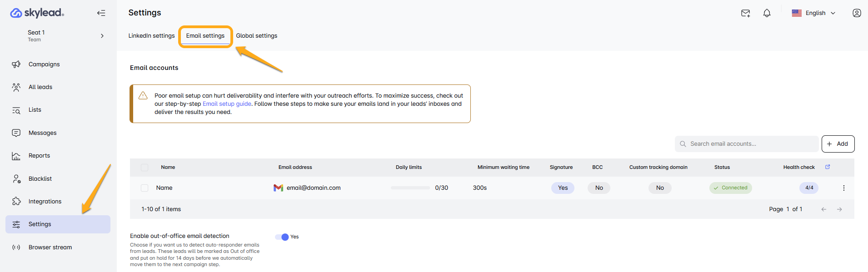Open the user profile icon
The width and height of the screenshot is (868, 272).
coord(856,13)
